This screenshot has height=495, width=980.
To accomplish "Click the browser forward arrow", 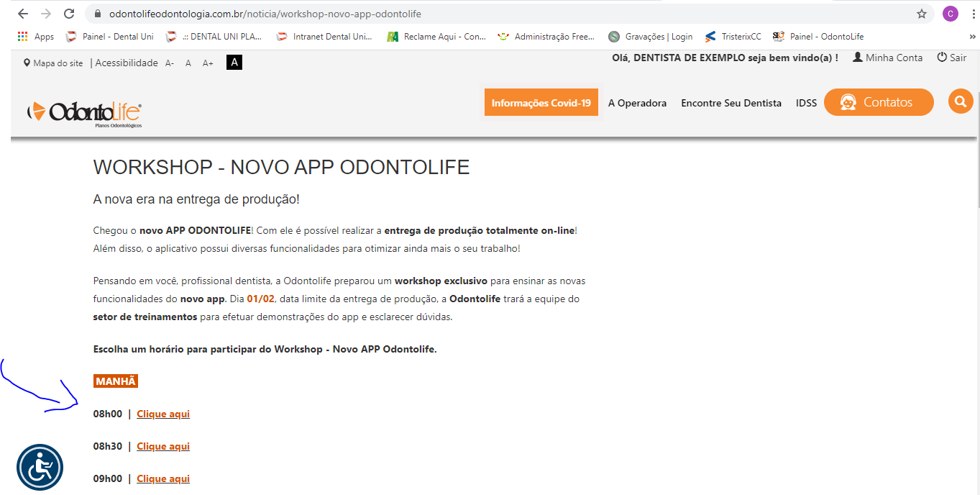I will pyautogui.click(x=46, y=14).
